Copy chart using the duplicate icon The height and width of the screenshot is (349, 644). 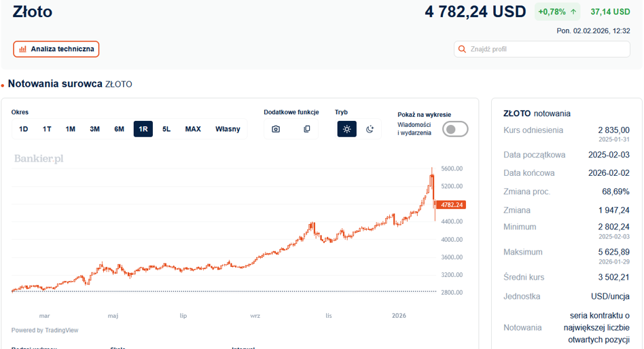click(307, 129)
